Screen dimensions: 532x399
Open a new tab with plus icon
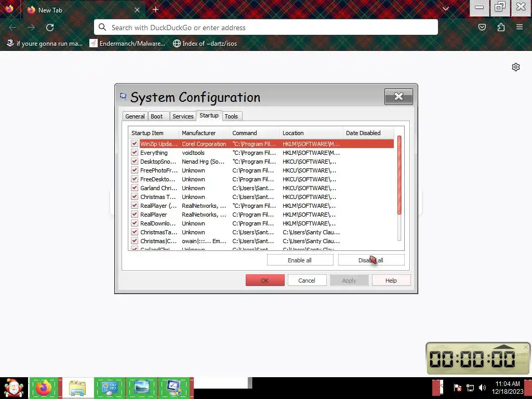(156, 9)
